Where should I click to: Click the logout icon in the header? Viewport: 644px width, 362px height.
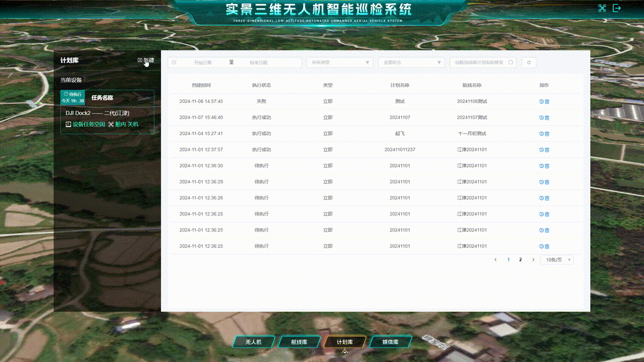tap(617, 8)
